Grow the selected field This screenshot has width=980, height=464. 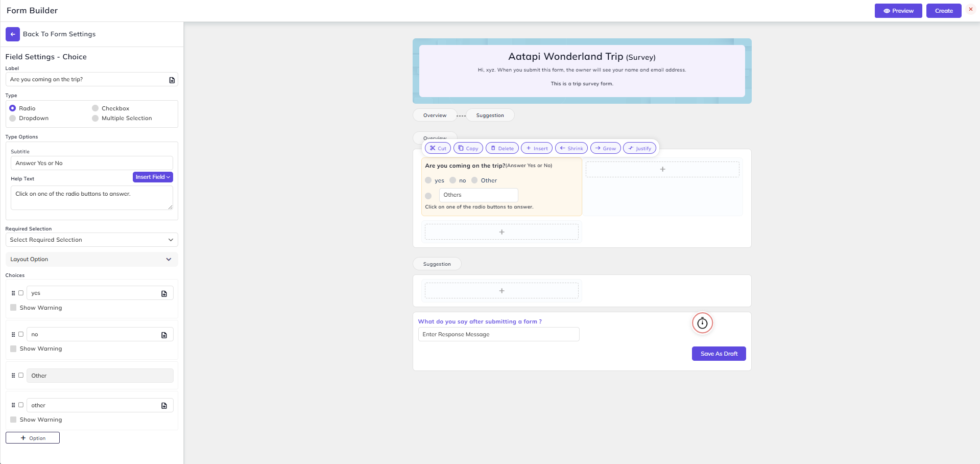(606, 148)
